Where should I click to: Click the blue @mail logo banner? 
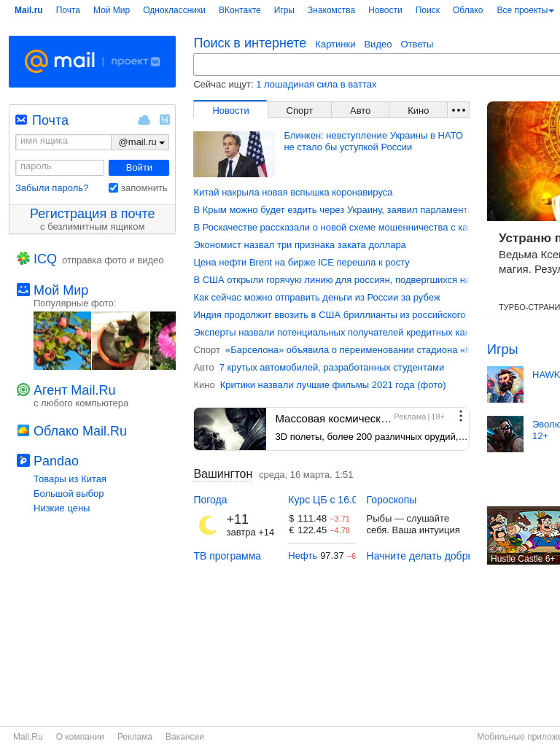point(92,61)
